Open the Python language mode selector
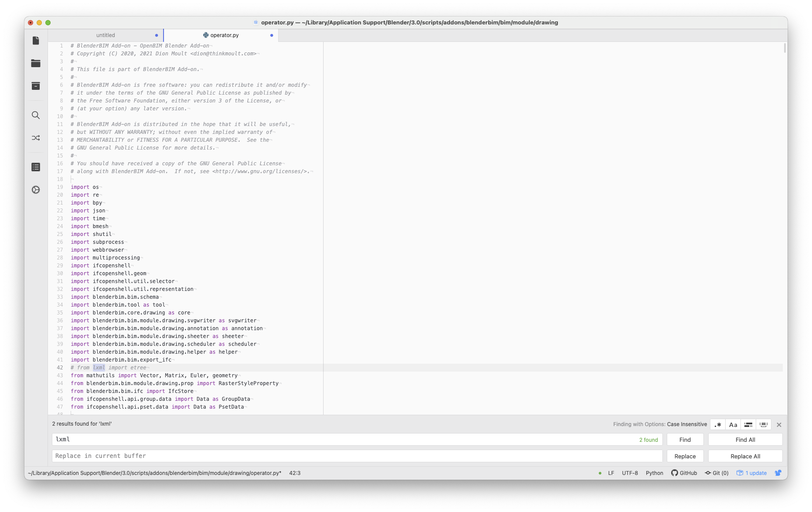 (x=654, y=473)
